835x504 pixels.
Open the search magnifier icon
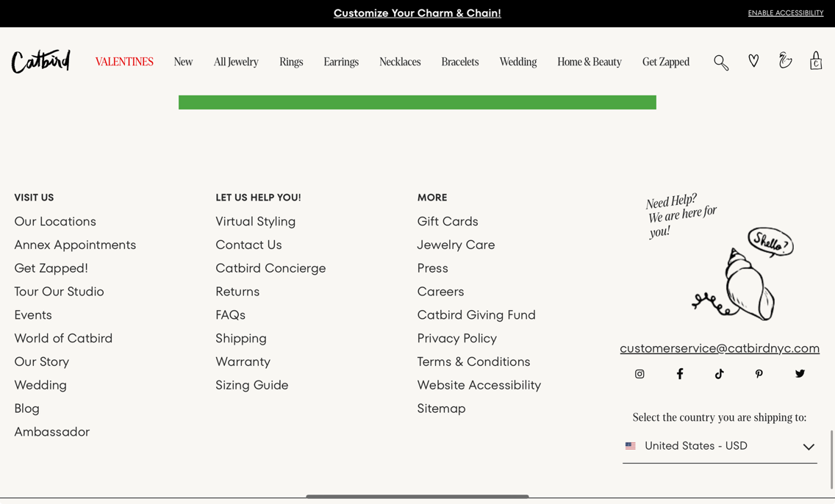pyautogui.click(x=721, y=62)
